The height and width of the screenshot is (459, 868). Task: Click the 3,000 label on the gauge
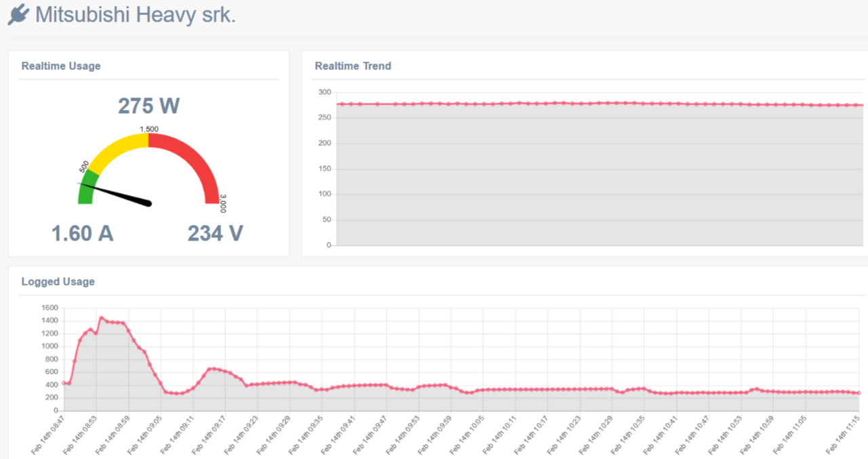(223, 203)
